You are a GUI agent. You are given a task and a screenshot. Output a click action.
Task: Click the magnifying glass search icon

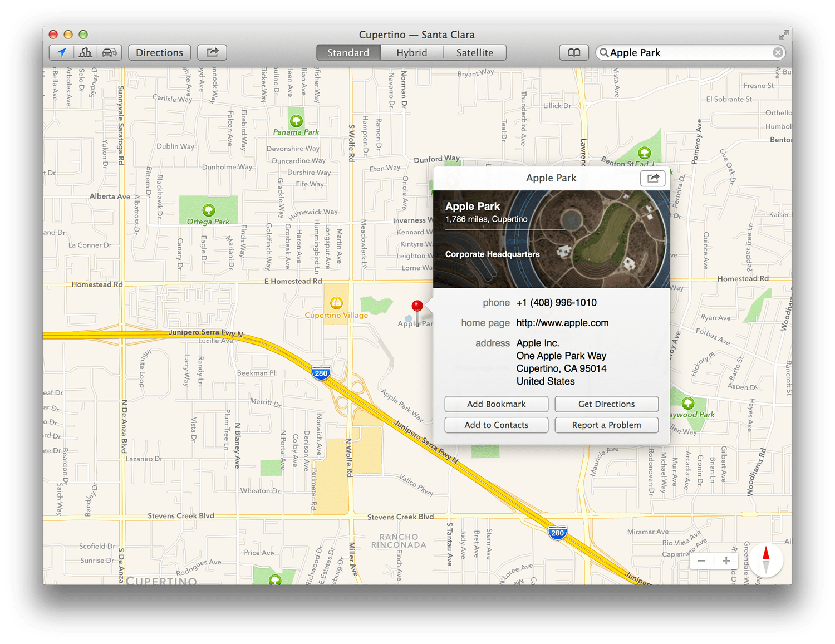coord(603,52)
